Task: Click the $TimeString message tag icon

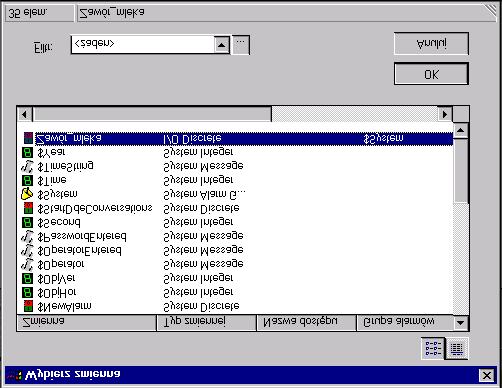Action: [x=27, y=166]
